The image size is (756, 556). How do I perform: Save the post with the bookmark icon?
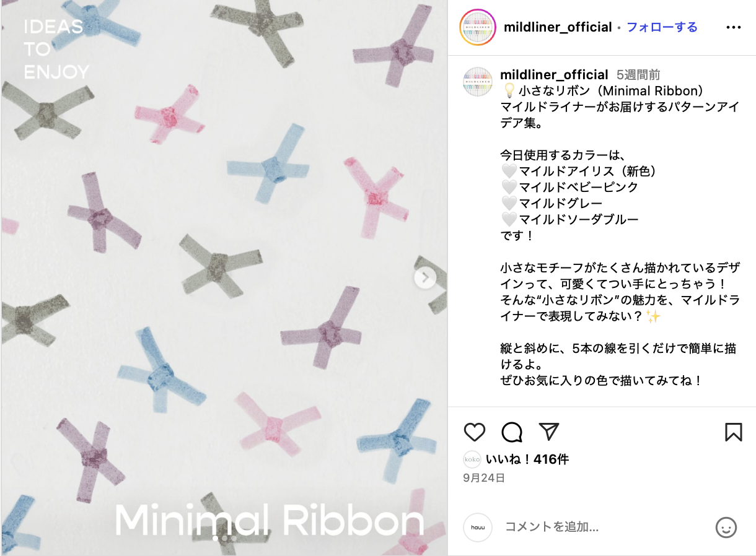[734, 432]
